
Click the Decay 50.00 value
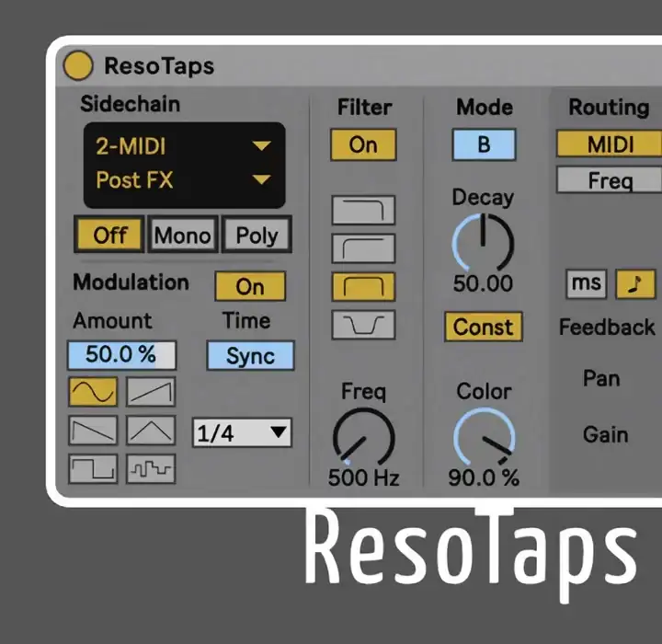click(483, 283)
